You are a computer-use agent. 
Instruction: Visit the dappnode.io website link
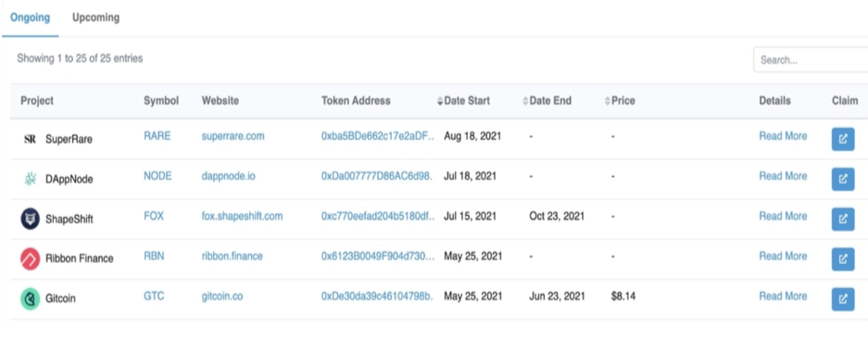click(229, 176)
